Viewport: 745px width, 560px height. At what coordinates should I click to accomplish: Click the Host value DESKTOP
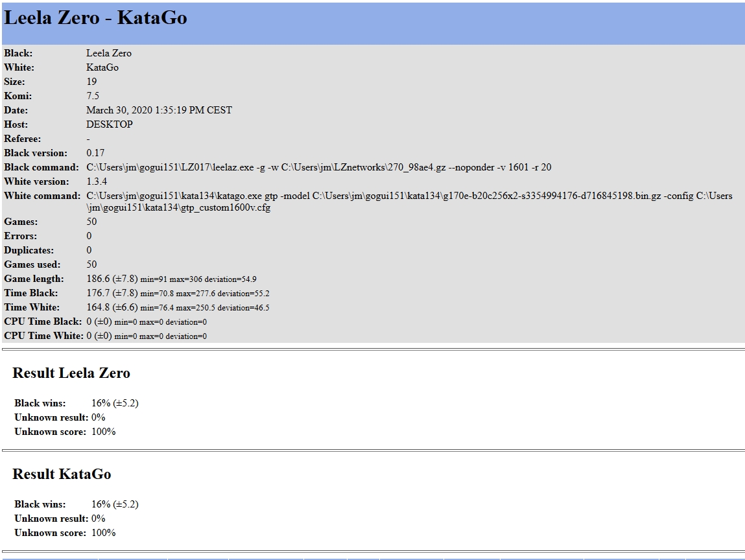[x=109, y=124]
